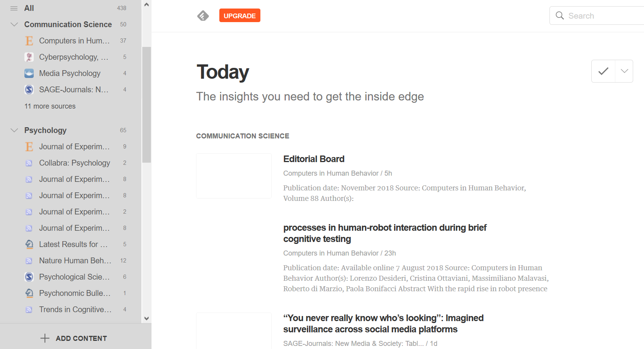Click the UPGRADE button

point(240,16)
